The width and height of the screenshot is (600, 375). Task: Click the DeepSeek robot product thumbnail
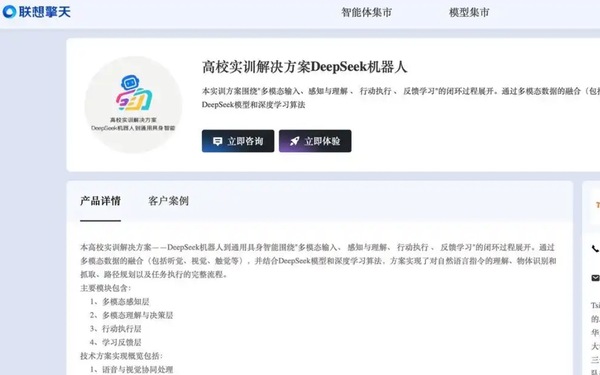coord(133,104)
